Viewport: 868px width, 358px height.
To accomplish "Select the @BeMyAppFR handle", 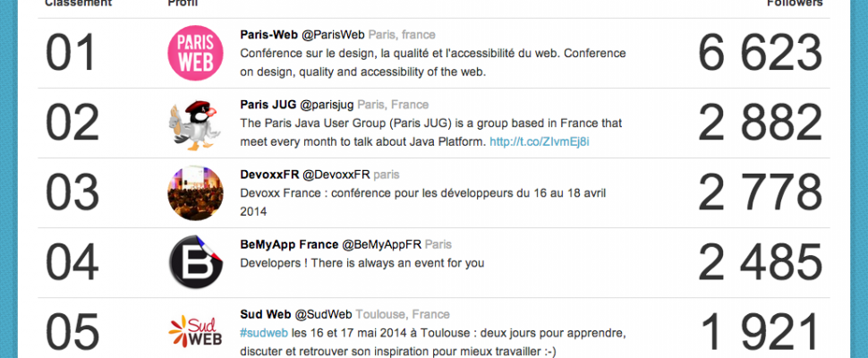I will pos(381,244).
